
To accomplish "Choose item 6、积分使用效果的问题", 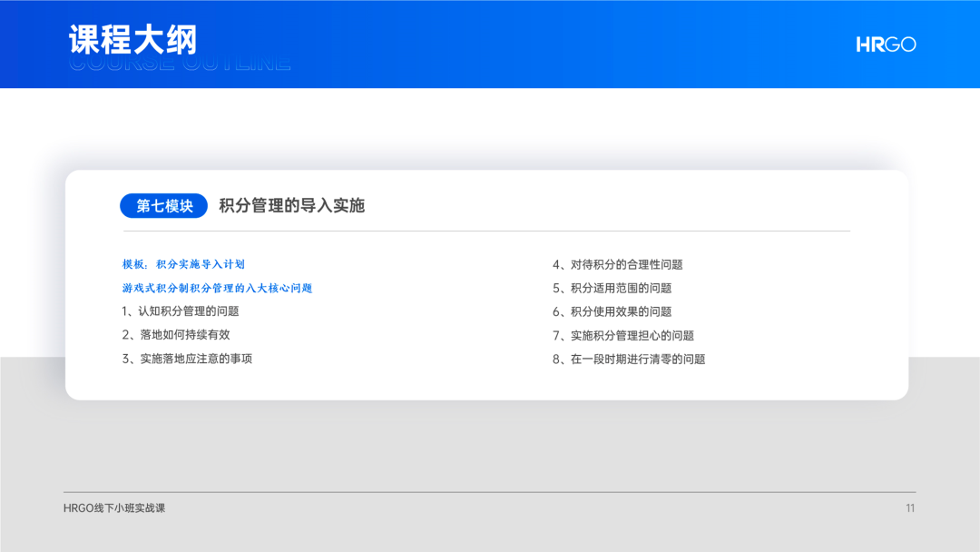I will (x=612, y=311).
